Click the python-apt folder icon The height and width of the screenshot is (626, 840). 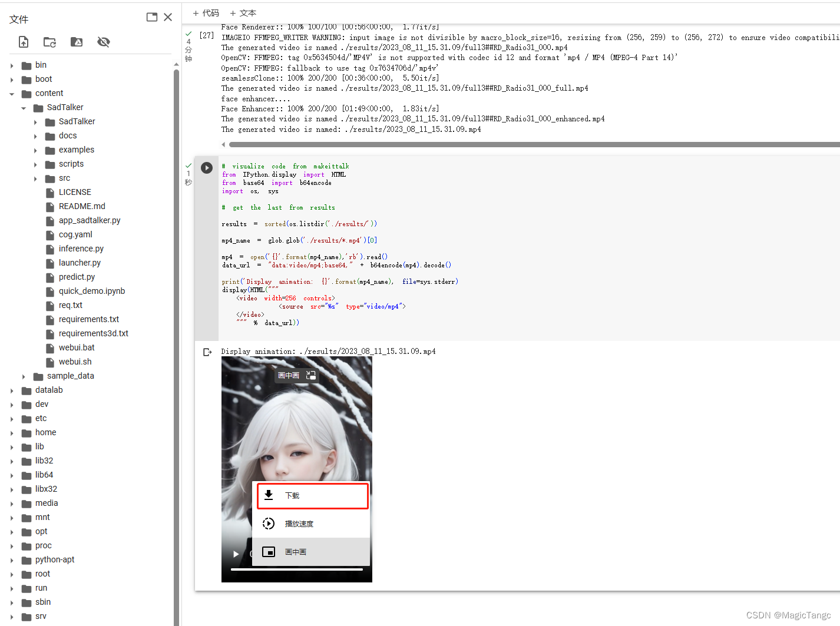point(27,560)
